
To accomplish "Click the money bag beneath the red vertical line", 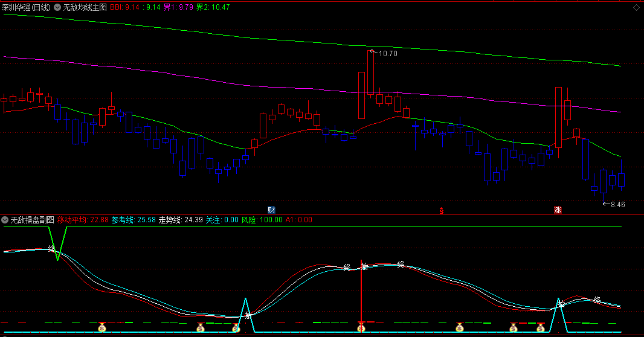I will tap(361, 327).
